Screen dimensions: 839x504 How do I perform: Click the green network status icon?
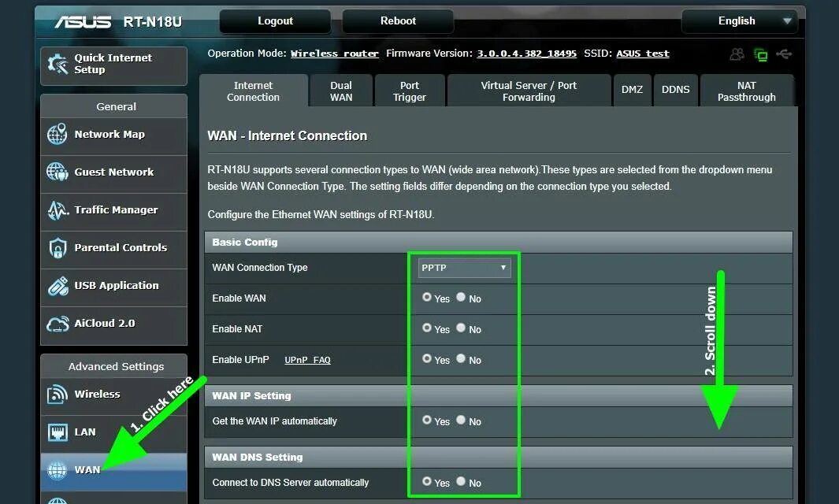(760, 54)
